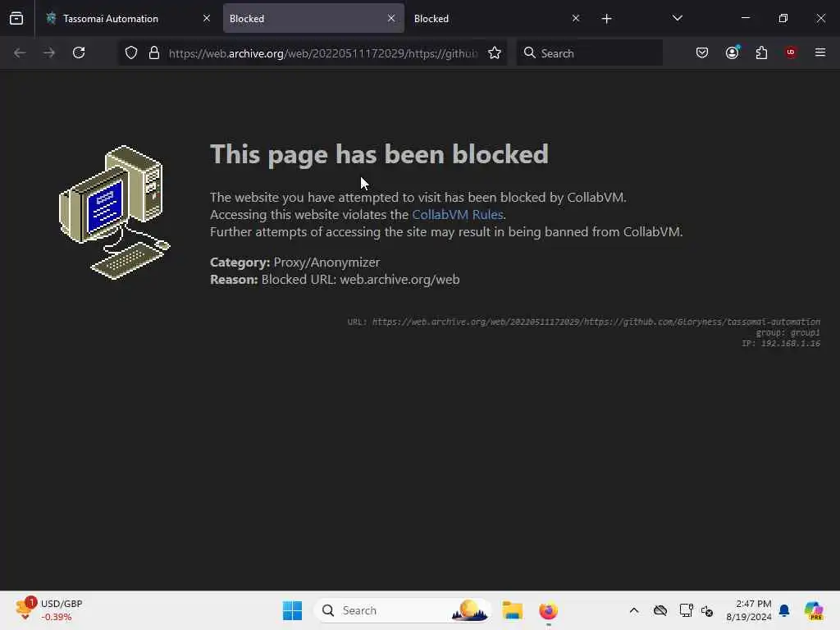Click 'Proxy/Anonymizer' category text
Screen dimensions: 840x630
click(x=326, y=262)
